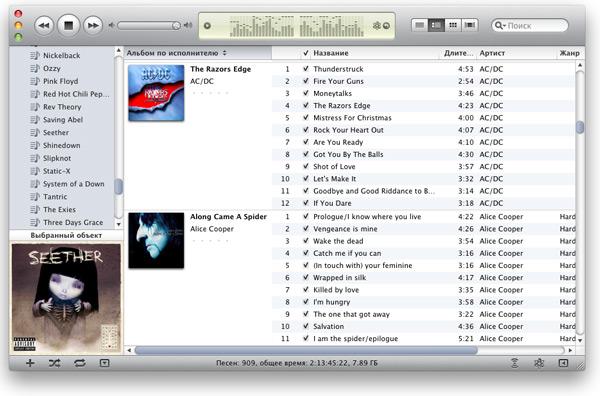Uncheck the Moneytalks track checkbox
600x396 pixels.
click(306, 93)
